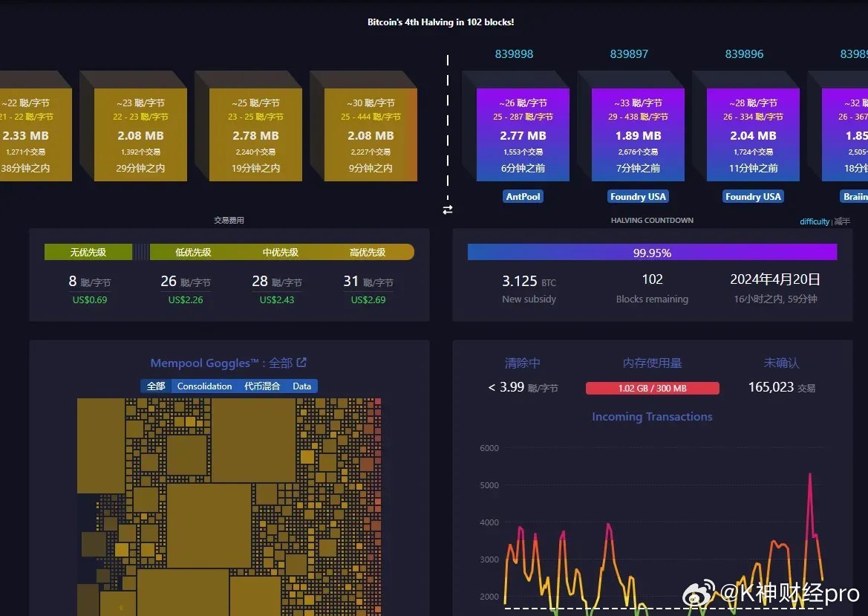
Task: Click the 交易费用 section heading
Action: click(x=229, y=221)
